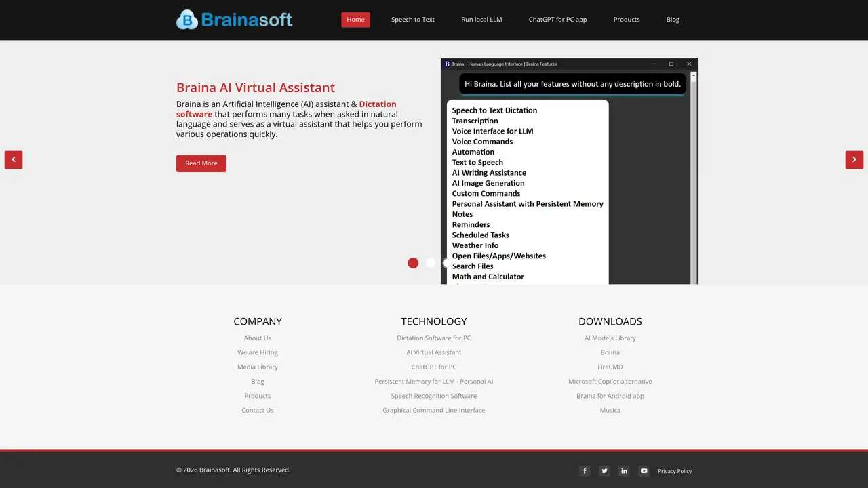Open Contact Us footer link
Screen dimensions: 868x488
point(258,410)
